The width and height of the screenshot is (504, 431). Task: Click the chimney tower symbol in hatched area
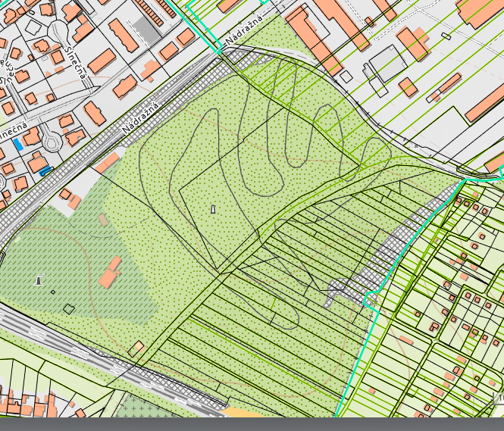(39, 280)
